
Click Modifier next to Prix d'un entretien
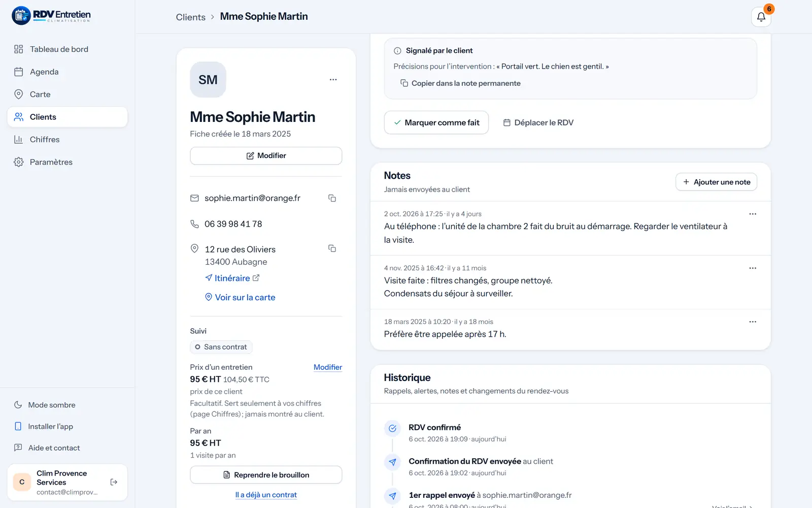pyautogui.click(x=328, y=367)
